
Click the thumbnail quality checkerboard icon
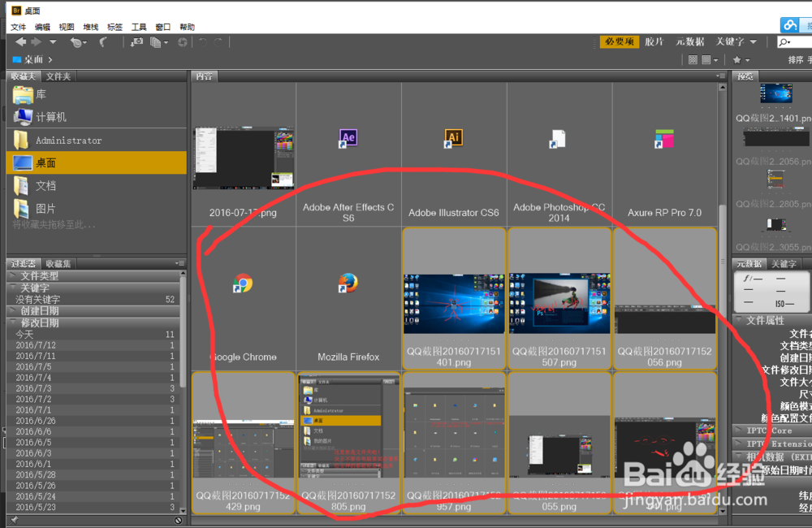(x=693, y=60)
